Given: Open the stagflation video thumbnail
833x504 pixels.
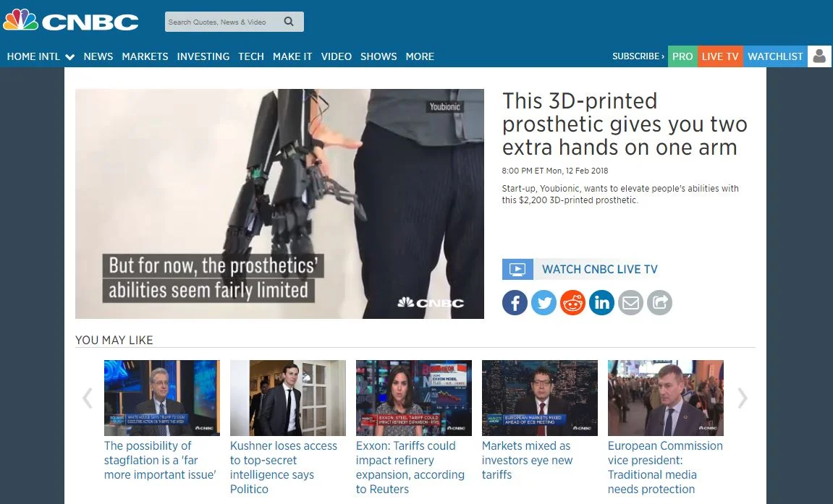Looking at the screenshot, I should click(162, 398).
